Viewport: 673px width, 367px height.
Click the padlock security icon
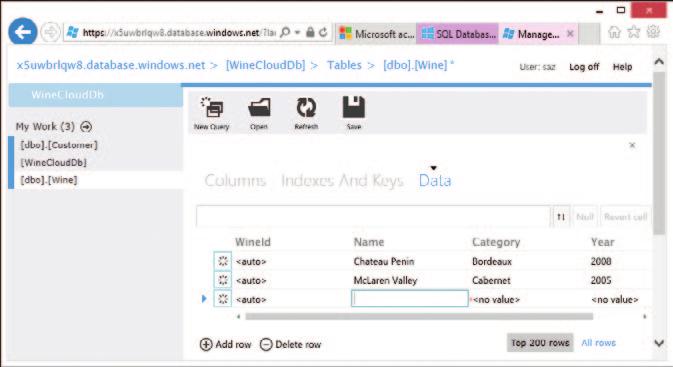point(310,32)
